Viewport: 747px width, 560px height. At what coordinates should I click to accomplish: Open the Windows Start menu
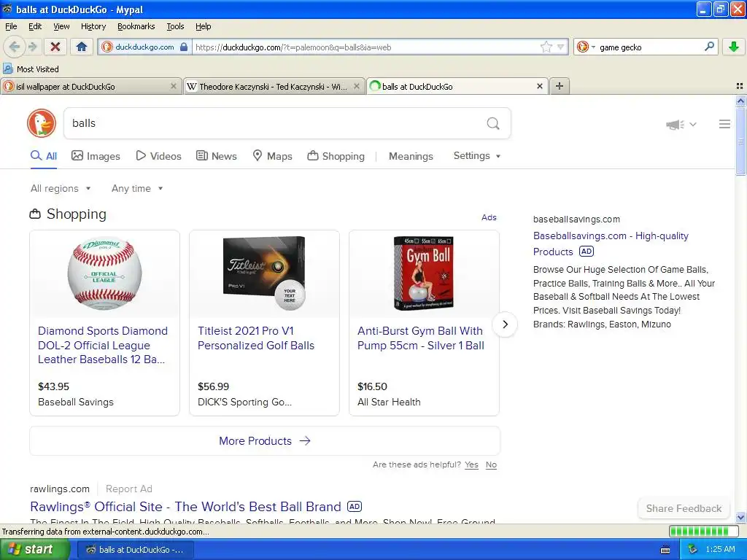[35, 549]
